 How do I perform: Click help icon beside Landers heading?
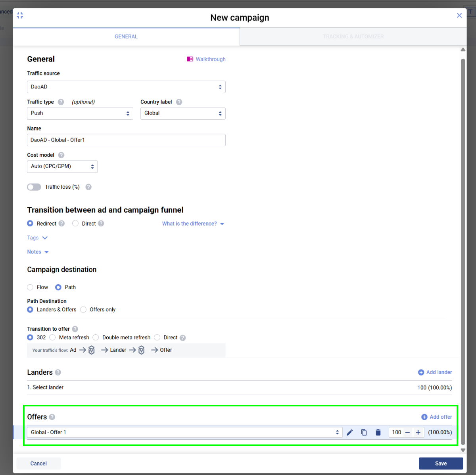click(x=58, y=372)
